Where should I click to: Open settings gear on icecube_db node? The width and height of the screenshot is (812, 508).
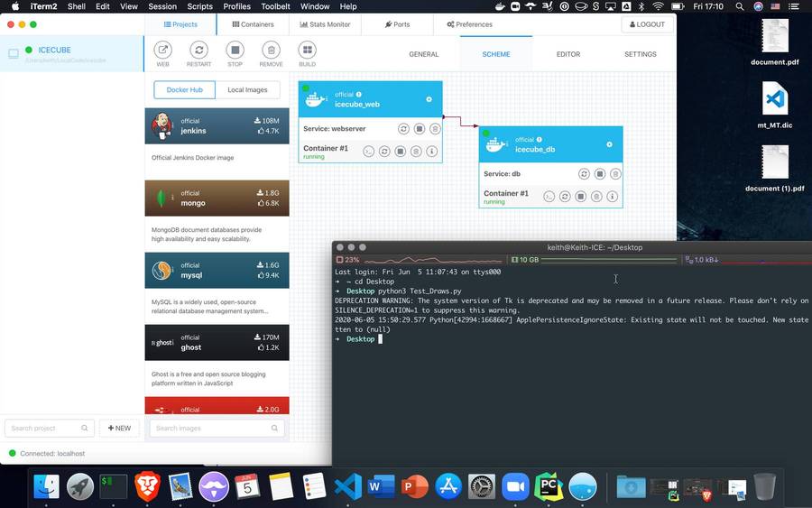[x=609, y=144]
